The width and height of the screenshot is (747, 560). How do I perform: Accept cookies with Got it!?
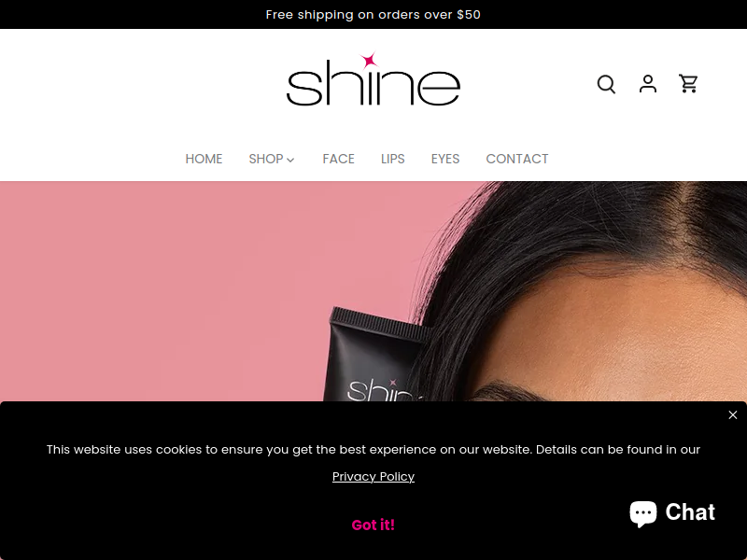pyautogui.click(x=373, y=525)
